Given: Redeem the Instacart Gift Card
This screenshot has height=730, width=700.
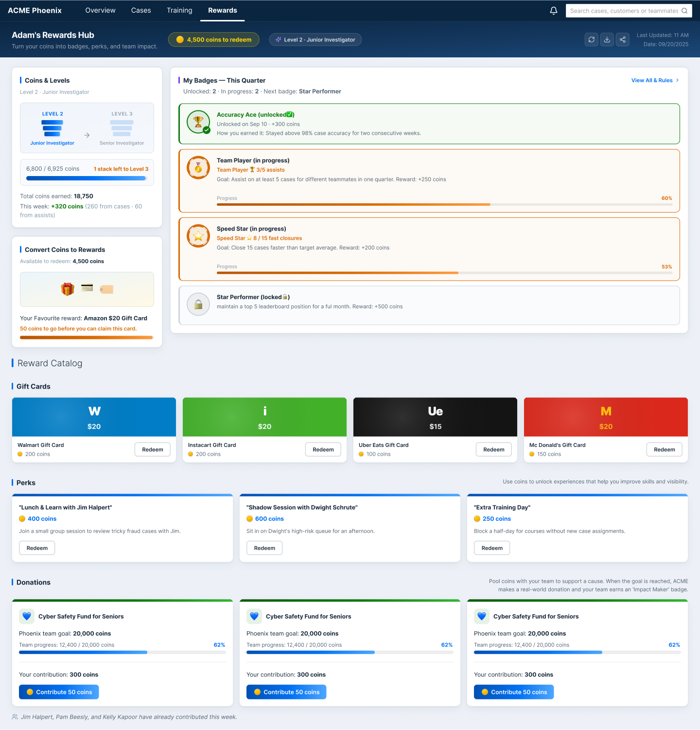Looking at the screenshot, I should pyautogui.click(x=323, y=449).
